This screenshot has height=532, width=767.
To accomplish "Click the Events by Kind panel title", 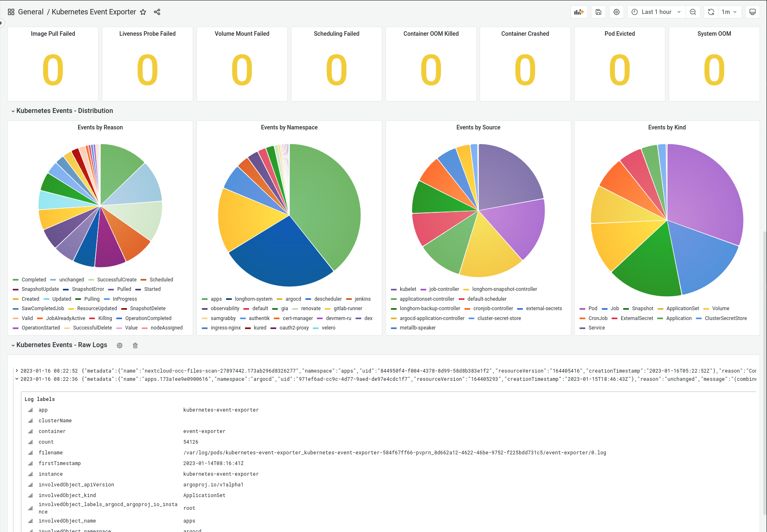I will pos(667,127).
